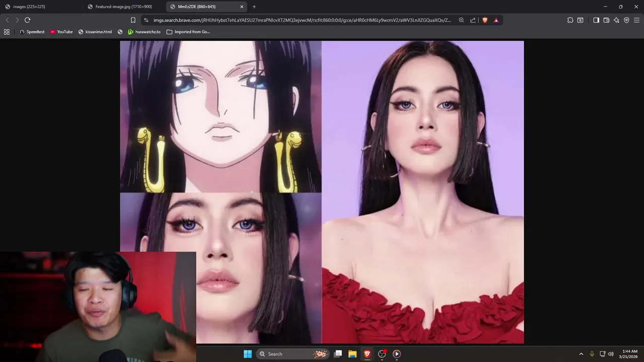Switch to images (225×225) tab
Screen dimensions: 644x362
tap(42, 7)
